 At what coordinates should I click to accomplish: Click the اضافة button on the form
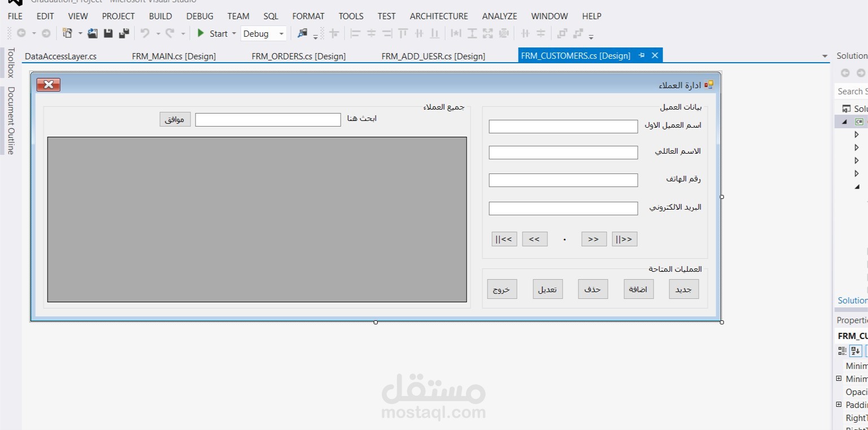639,289
